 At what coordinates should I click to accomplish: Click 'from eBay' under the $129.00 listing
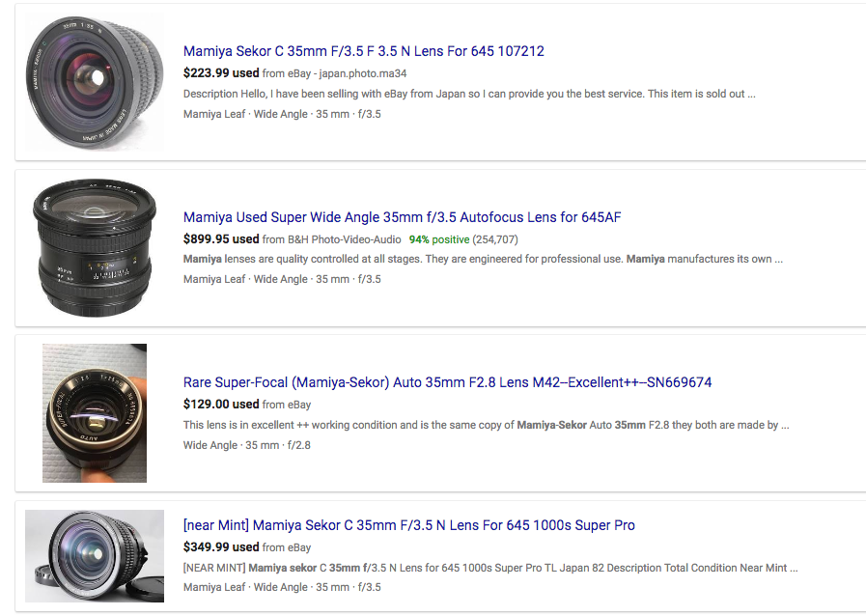tap(287, 405)
